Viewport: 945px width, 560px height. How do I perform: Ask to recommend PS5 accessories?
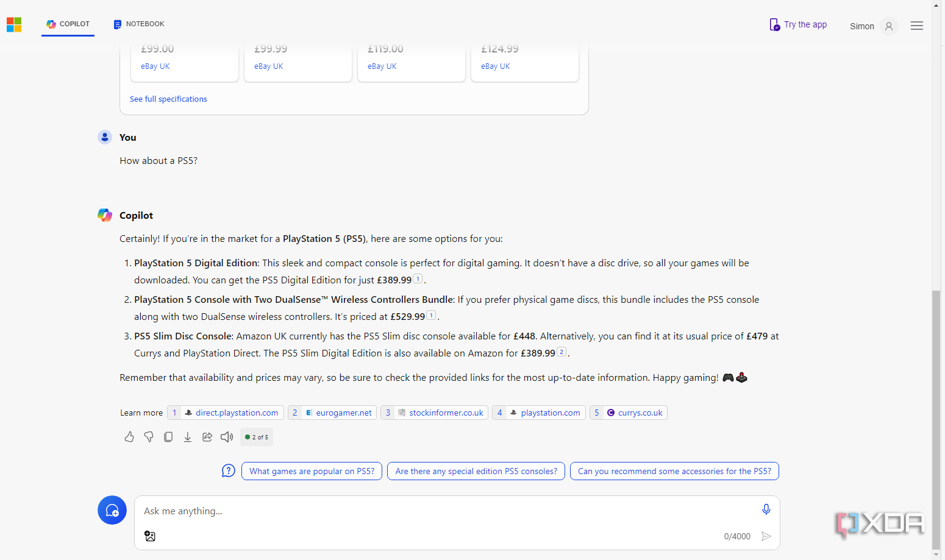point(674,471)
